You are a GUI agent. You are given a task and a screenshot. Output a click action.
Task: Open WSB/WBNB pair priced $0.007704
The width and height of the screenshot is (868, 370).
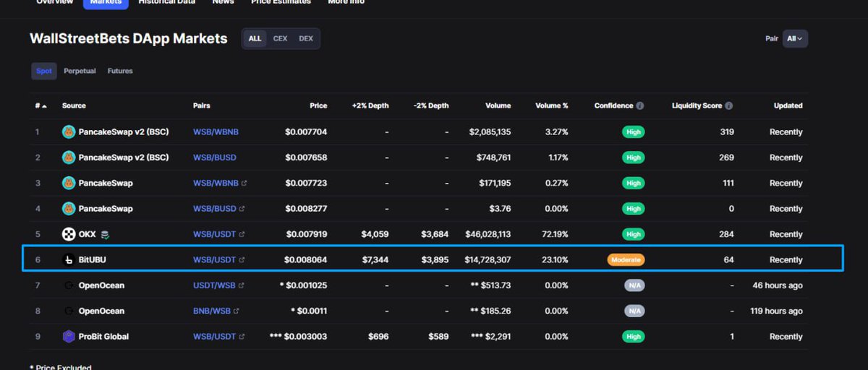(x=216, y=132)
